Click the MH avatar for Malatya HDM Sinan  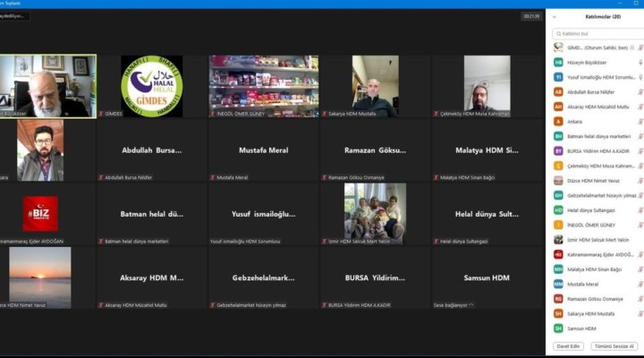(558, 269)
